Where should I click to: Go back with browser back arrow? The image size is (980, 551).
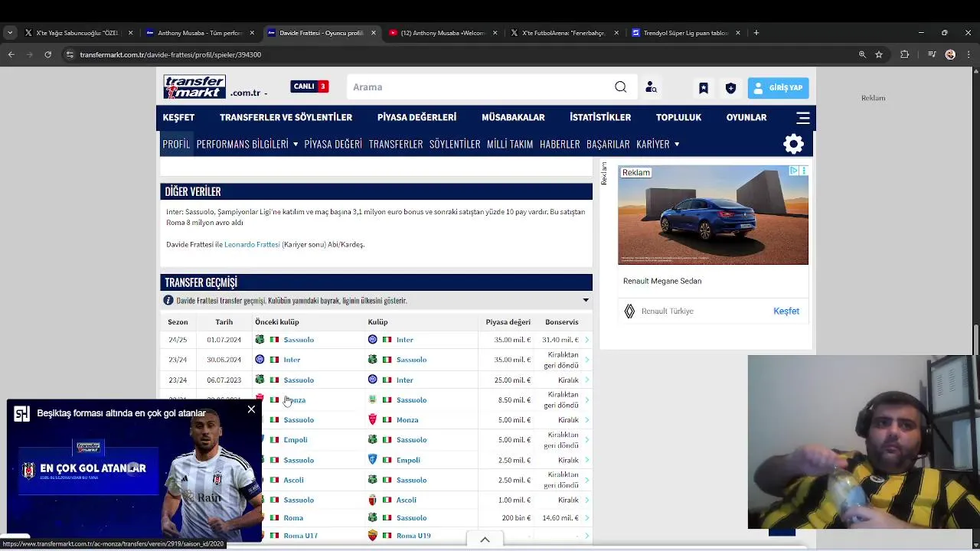pyautogui.click(x=11, y=54)
